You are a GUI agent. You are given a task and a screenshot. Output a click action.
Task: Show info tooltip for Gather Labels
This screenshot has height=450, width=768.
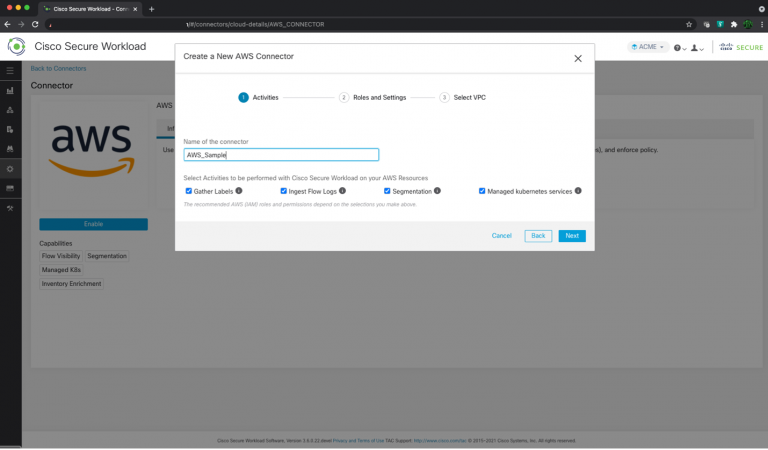(x=239, y=190)
